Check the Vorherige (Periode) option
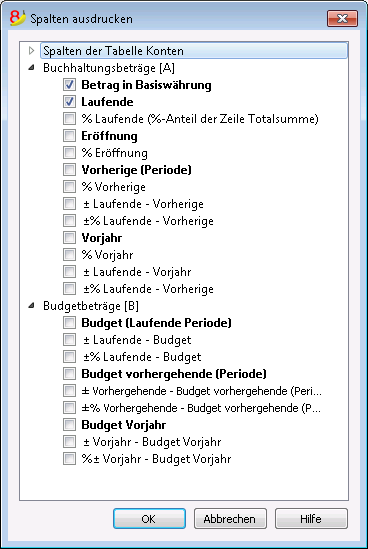Image resolution: width=368 pixels, height=549 pixels. click(69, 170)
